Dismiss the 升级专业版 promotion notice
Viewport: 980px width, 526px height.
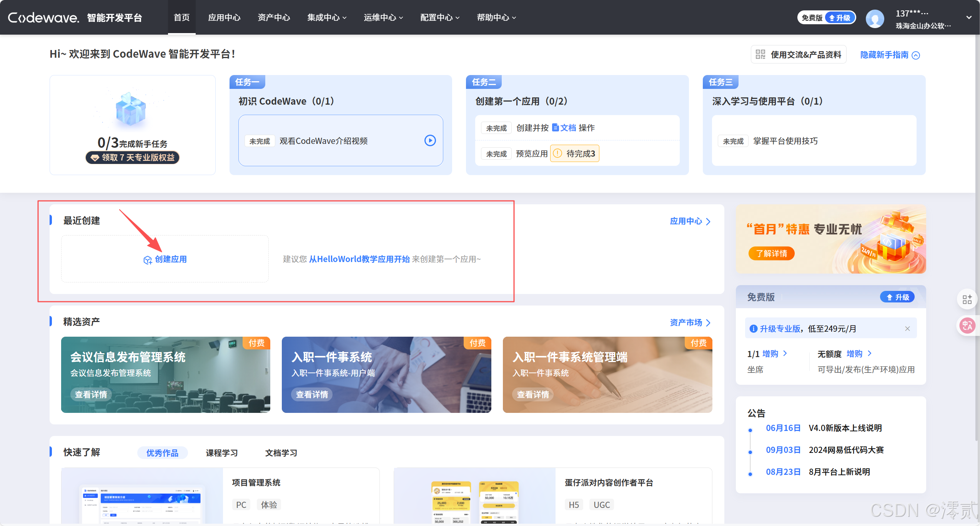[907, 328]
